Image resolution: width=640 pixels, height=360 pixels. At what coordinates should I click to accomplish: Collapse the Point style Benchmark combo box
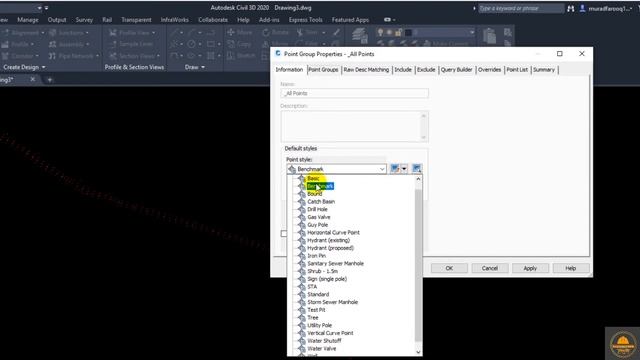pos(382,169)
